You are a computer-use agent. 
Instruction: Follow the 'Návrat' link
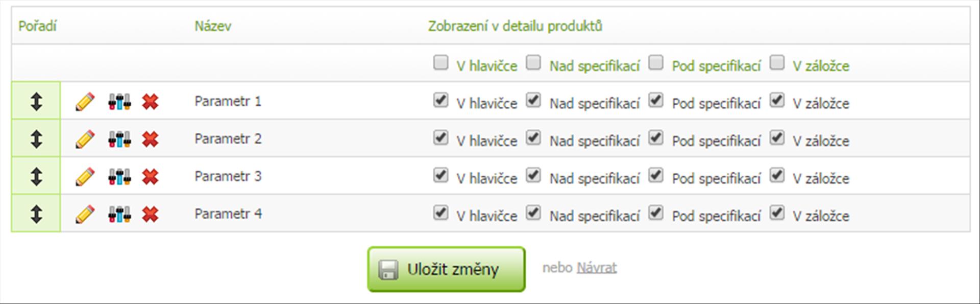[597, 267]
